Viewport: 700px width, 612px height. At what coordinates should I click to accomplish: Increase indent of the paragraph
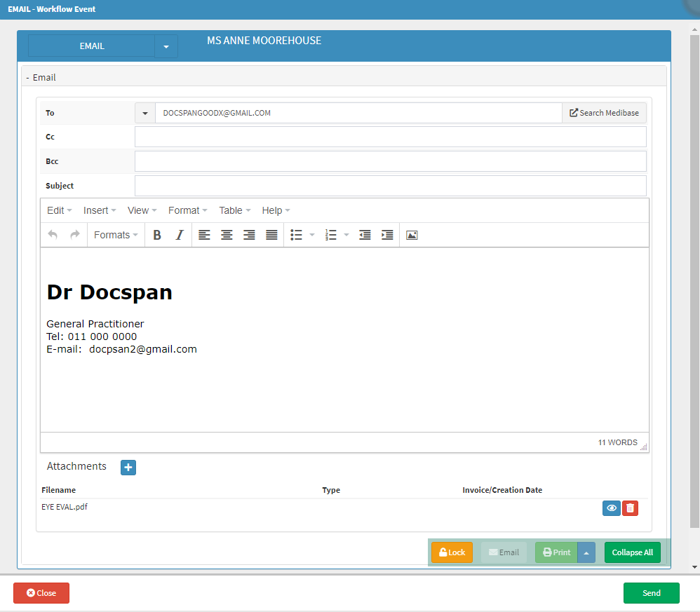(x=387, y=236)
